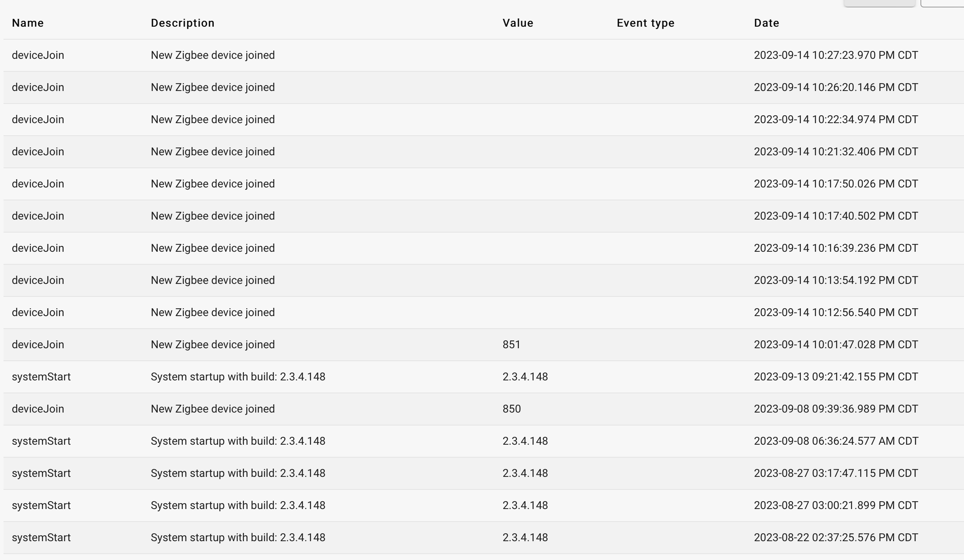Sort events by the Name column header

coord(27,23)
